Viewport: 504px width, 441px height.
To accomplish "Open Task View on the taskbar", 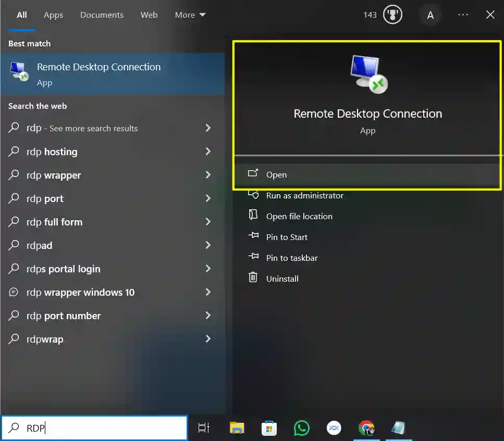I will 204,428.
